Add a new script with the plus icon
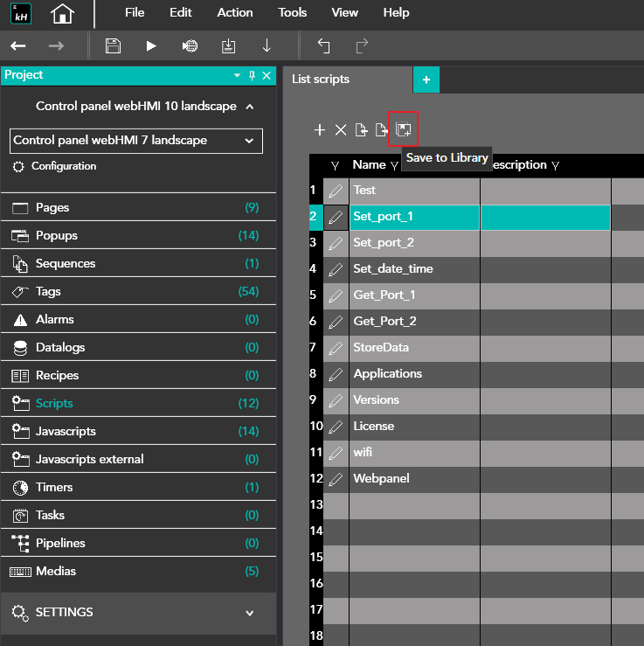 point(320,130)
